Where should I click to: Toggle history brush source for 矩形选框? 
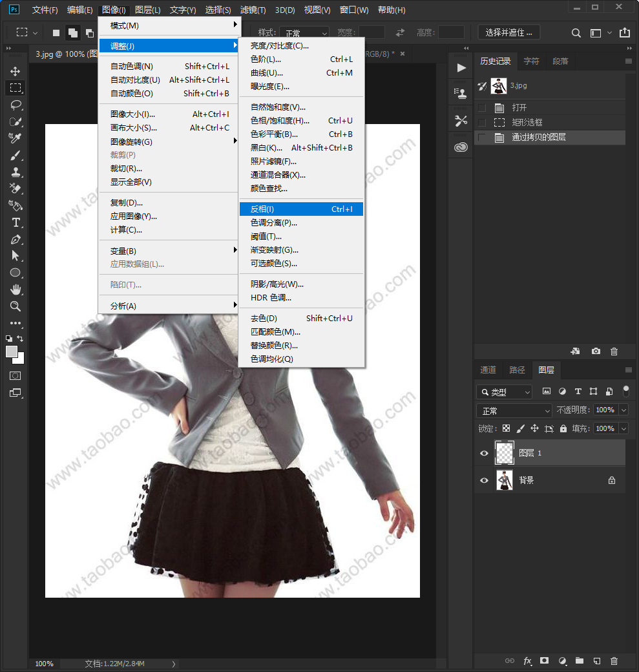coord(482,123)
